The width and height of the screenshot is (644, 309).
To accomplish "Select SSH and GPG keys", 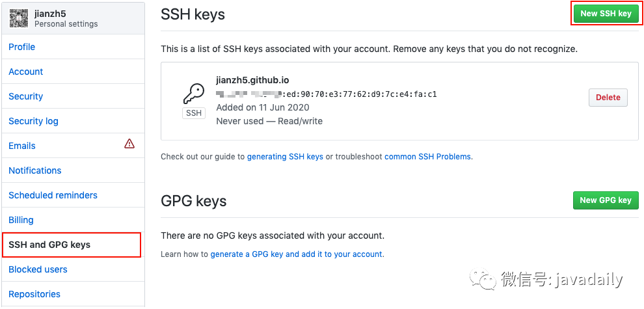I will pos(49,245).
